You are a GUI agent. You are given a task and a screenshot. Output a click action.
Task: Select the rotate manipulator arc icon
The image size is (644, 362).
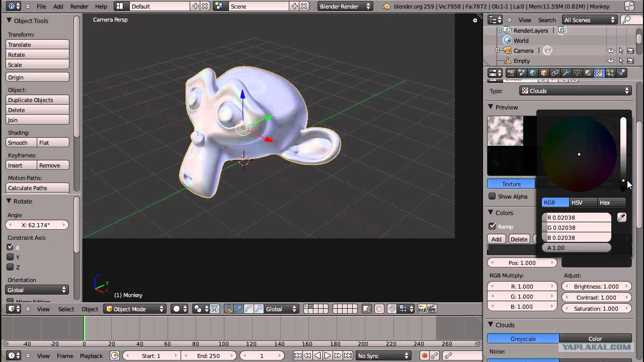249,309
